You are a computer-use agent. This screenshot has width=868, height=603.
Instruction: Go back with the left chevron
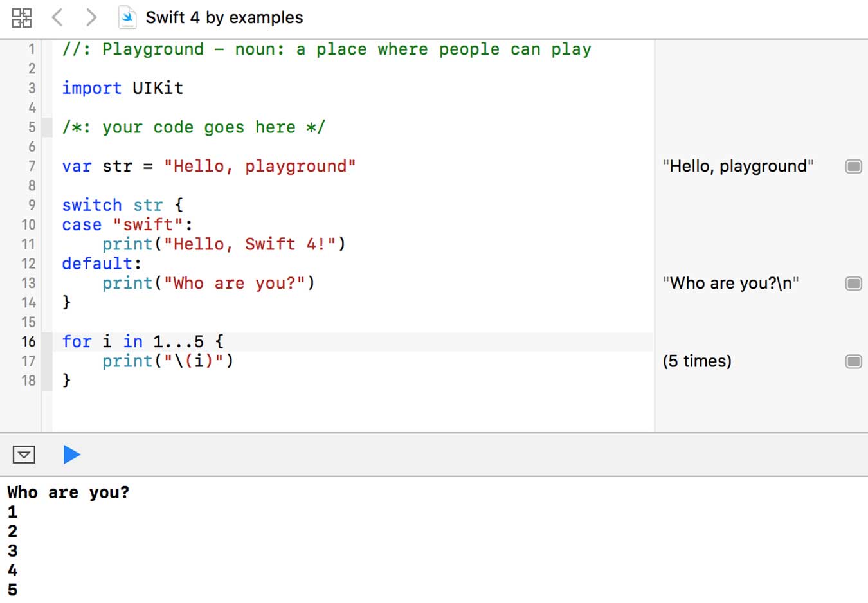click(57, 17)
